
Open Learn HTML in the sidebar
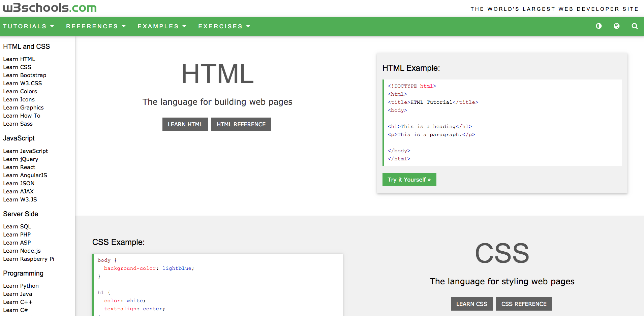(19, 59)
